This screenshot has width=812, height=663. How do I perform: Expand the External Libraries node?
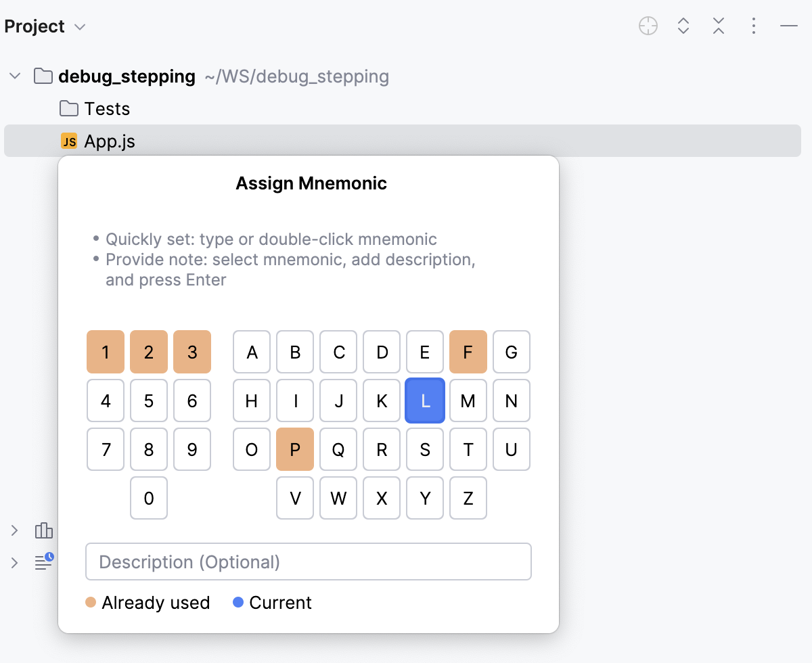[14, 530]
